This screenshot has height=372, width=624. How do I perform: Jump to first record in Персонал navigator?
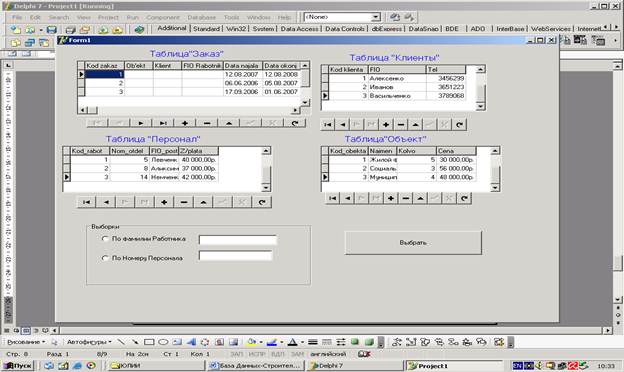click(x=86, y=202)
